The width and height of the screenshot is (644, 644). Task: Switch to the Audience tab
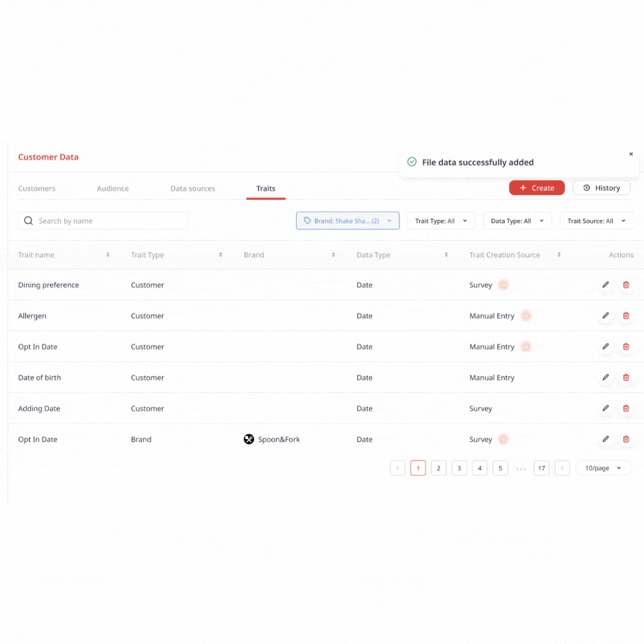(113, 188)
